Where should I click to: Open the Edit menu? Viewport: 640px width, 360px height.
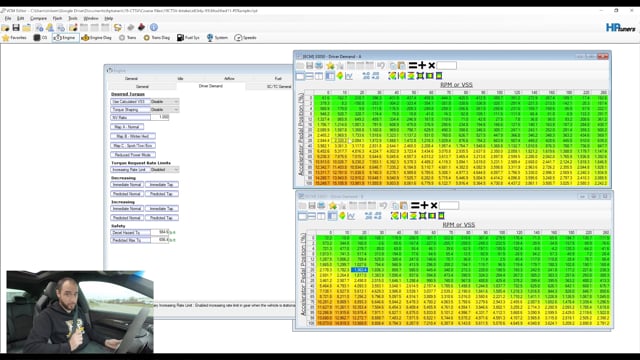click(20, 18)
